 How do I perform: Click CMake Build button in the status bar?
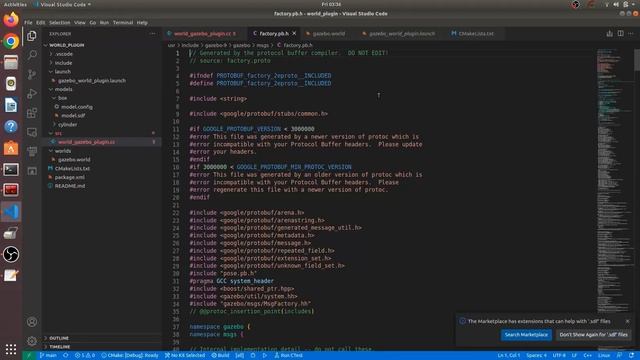[x=220, y=356]
